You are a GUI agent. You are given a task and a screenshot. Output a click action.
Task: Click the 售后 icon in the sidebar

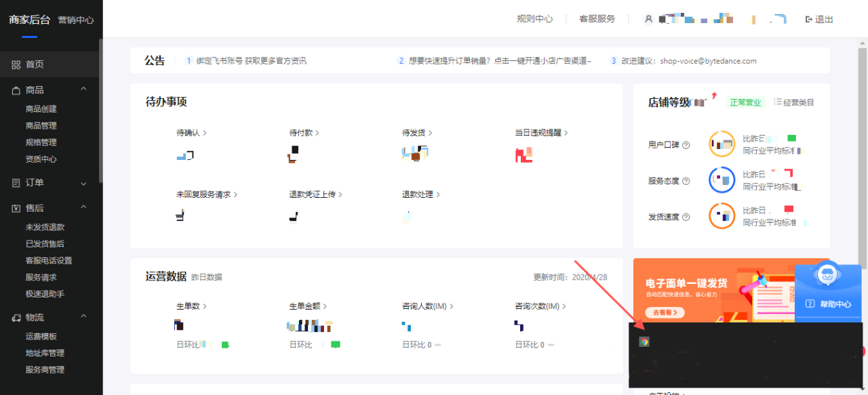click(x=17, y=207)
